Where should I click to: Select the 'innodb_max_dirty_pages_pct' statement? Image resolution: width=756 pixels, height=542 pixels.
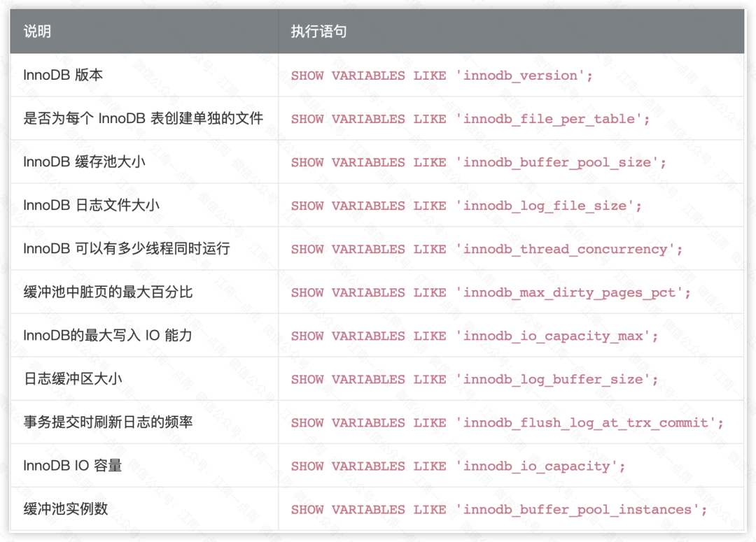point(491,292)
